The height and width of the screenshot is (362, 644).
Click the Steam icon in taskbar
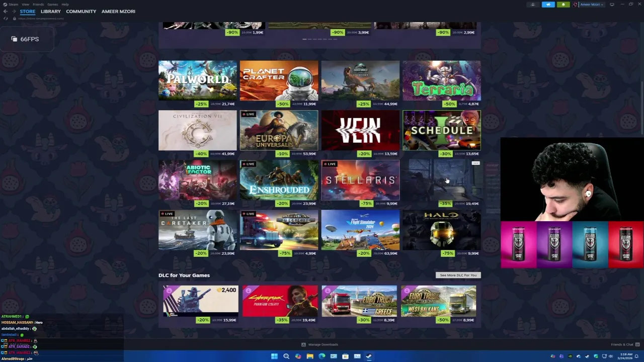click(x=369, y=356)
